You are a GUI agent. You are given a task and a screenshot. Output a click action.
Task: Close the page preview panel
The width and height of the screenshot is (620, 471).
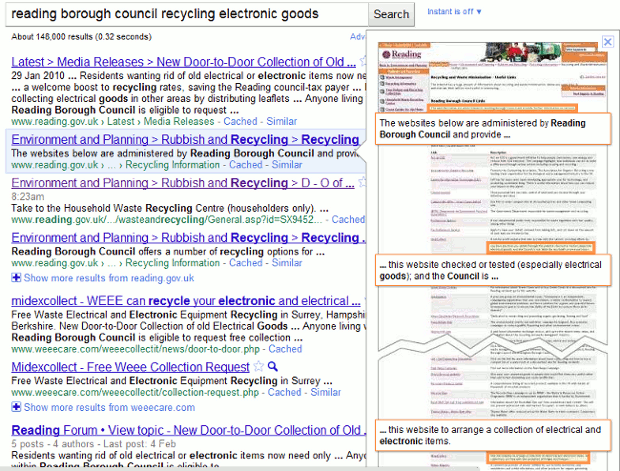(x=608, y=42)
